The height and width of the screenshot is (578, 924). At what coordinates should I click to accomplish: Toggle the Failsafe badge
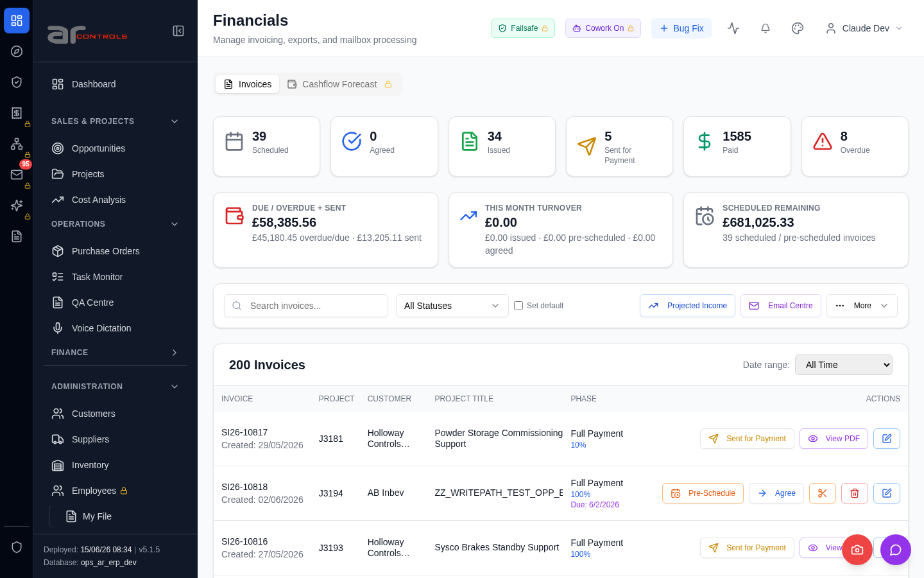pos(523,28)
